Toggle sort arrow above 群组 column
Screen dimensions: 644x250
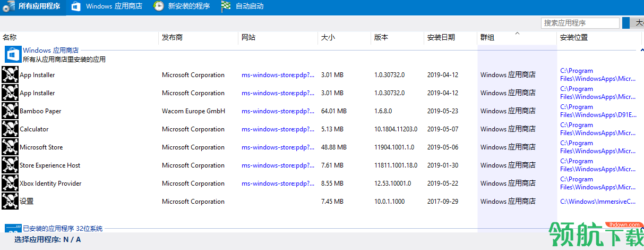pyautogui.click(x=517, y=33)
